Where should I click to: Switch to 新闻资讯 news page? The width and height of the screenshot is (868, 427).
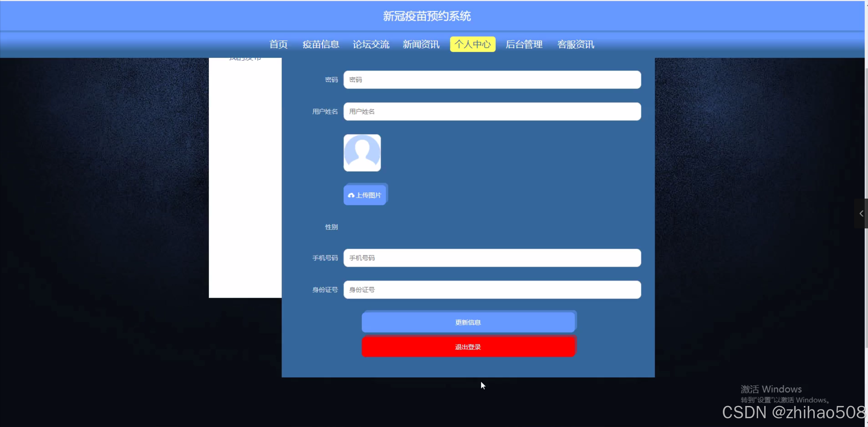pyautogui.click(x=421, y=44)
